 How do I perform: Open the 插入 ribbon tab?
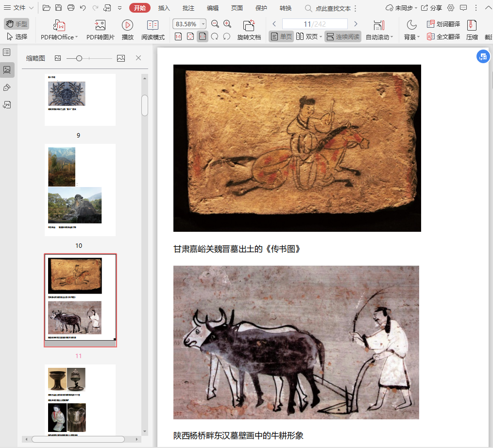pyautogui.click(x=164, y=8)
